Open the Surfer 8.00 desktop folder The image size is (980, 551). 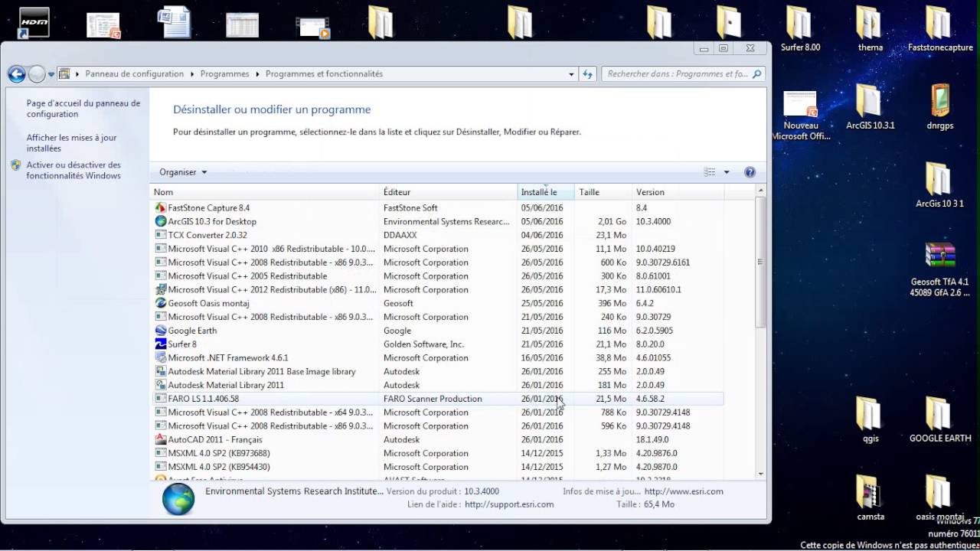pos(800,29)
